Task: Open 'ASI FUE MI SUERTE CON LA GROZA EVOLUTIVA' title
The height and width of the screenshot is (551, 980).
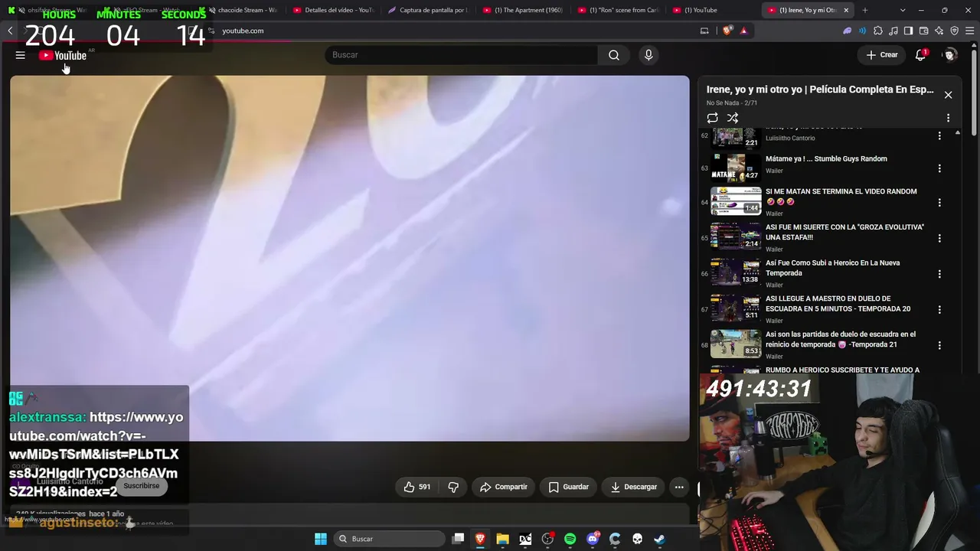Action: coord(844,232)
